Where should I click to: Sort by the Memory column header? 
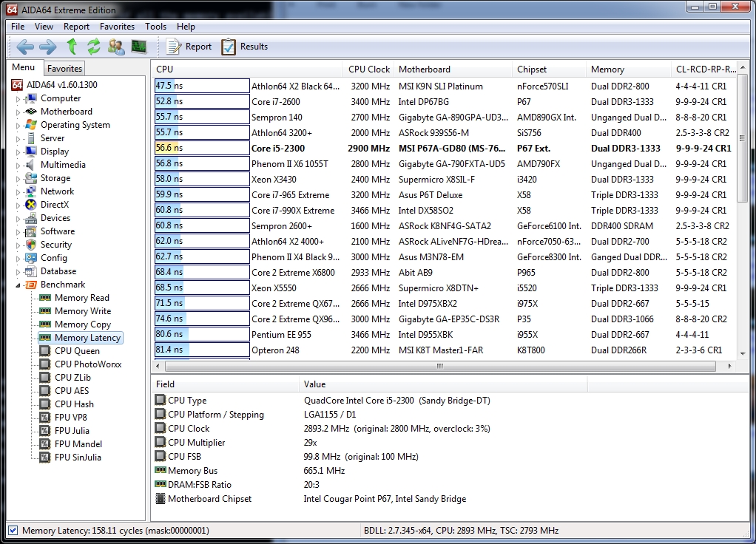[x=628, y=69]
